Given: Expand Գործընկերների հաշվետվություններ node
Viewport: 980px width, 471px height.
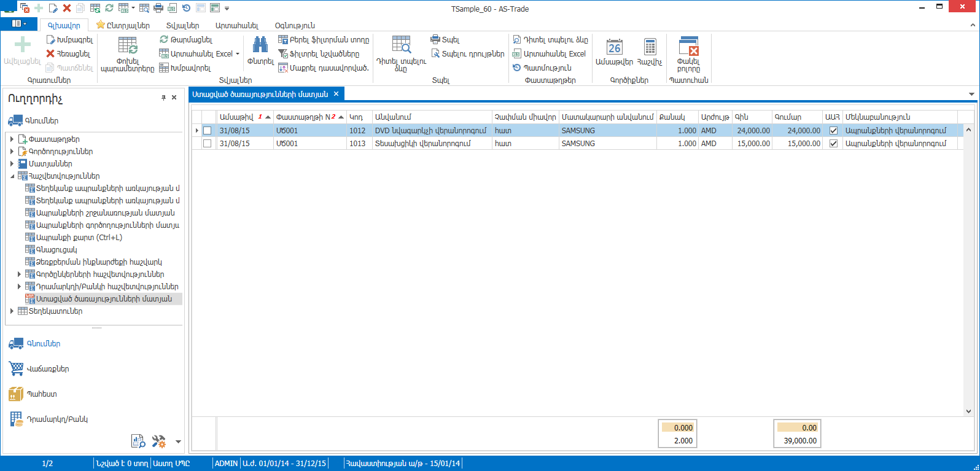Looking at the screenshot, I should click(19, 274).
